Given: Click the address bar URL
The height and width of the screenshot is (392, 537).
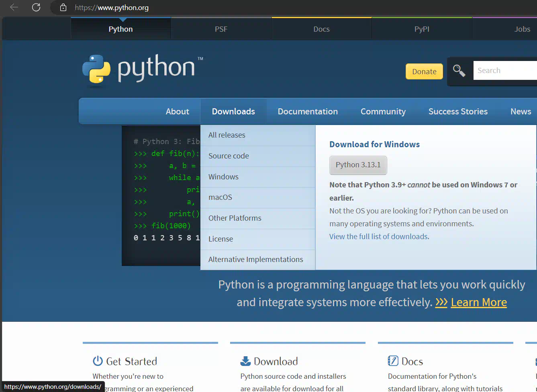Looking at the screenshot, I should pyautogui.click(x=112, y=8).
